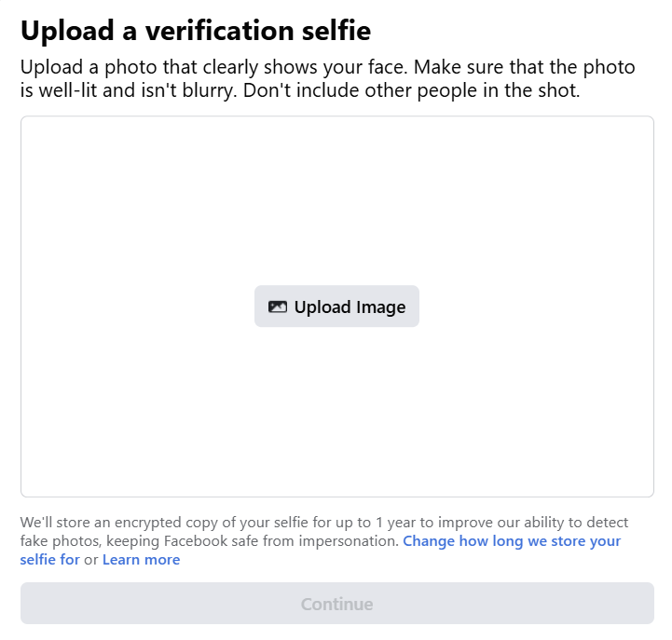Image resolution: width=672 pixels, height=640 pixels.
Task: Click the word 'or' between the two links
Action: tap(91, 560)
